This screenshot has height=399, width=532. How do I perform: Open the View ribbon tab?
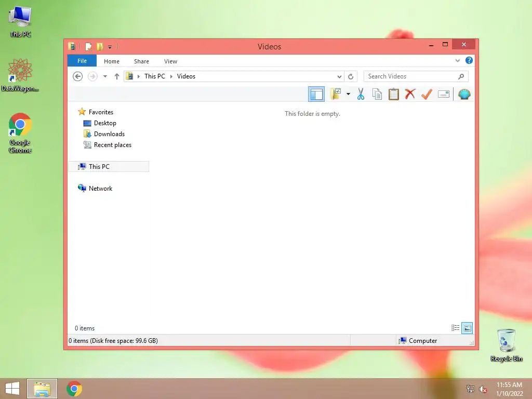[170, 61]
